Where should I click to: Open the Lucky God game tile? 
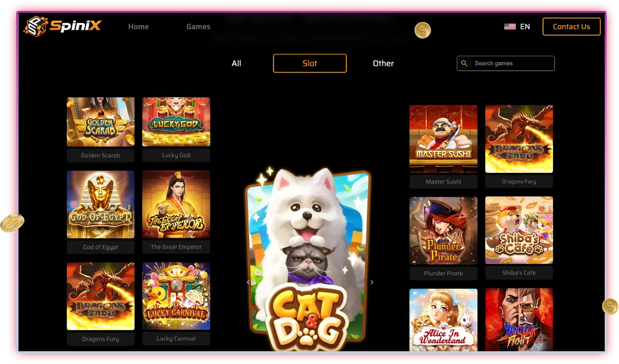click(176, 122)
